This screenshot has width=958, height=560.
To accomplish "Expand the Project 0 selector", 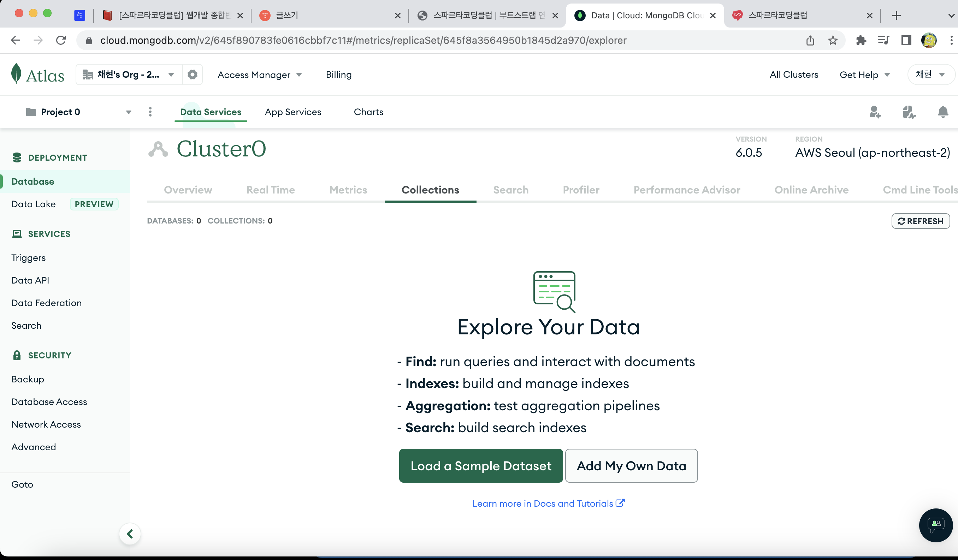I will pyautogui.click(x=79, y=112).
